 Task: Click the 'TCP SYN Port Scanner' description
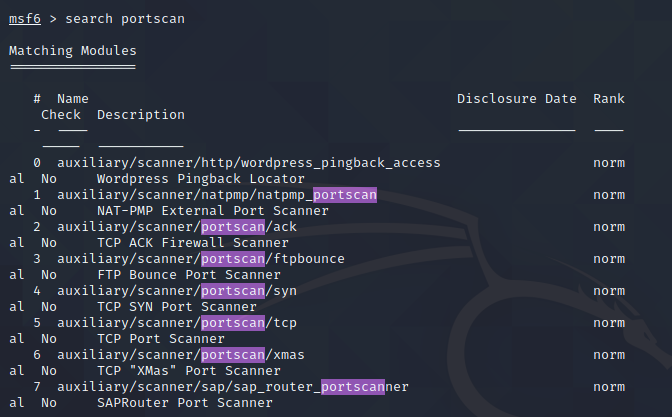(x=177, y=307)
